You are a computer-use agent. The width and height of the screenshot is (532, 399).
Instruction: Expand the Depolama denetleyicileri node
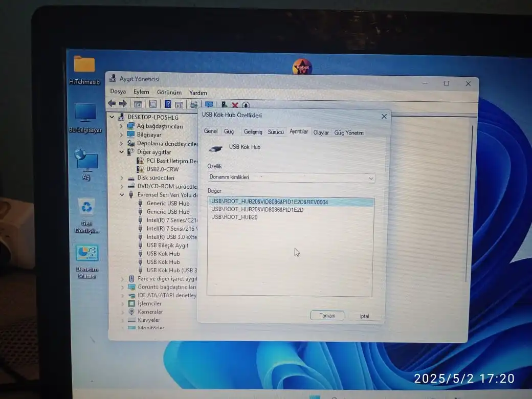[121, 144]
